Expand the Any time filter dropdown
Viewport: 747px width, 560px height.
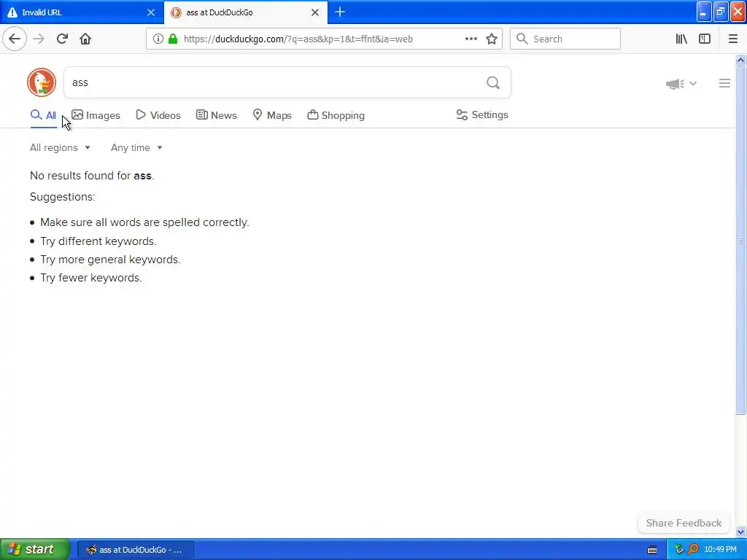point(136,147)
